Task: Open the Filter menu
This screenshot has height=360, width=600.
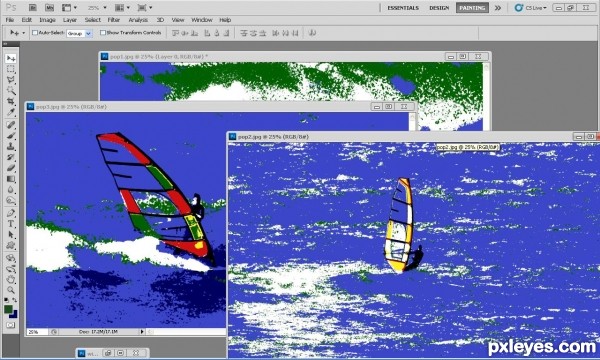Action: (x=114, y=20)
